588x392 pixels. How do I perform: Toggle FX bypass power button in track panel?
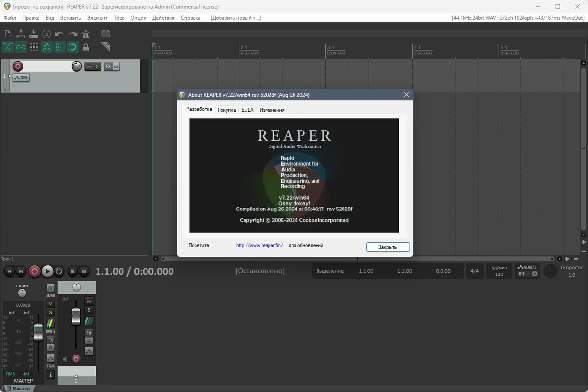click(x=116, y=66)
